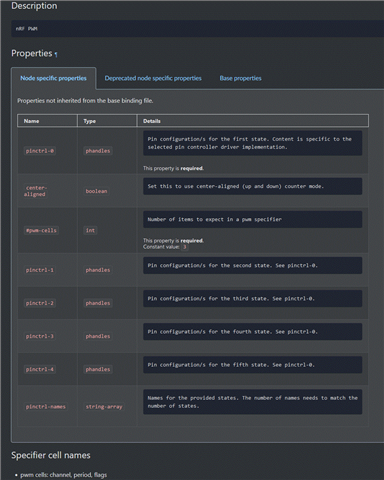384x480 pixels.
Task: Click the 'third state. See pinctrl-0' description
Action: (x=252, y=298)
